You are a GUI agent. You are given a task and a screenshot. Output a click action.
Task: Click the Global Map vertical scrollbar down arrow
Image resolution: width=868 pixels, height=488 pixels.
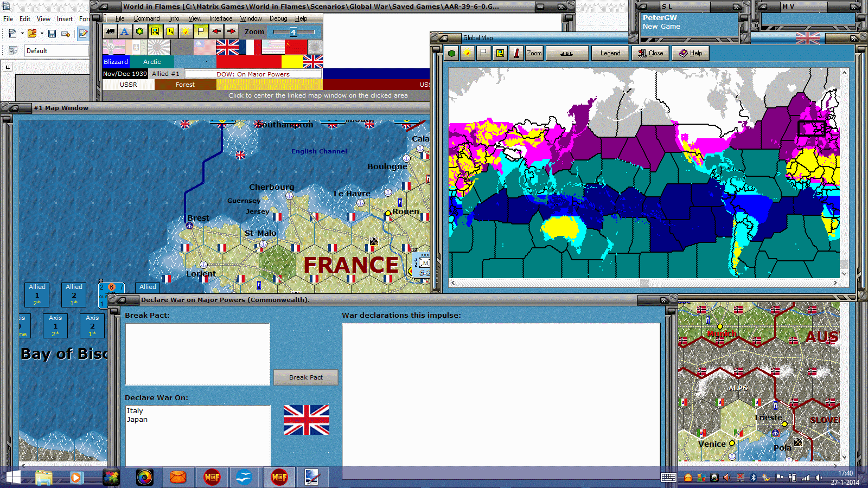pos(844,274)
